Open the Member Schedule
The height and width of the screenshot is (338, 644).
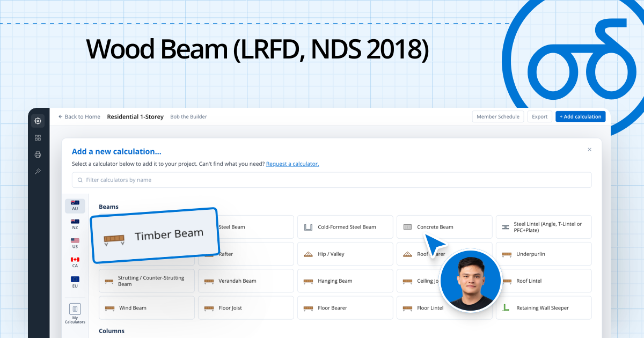point(498,116)
